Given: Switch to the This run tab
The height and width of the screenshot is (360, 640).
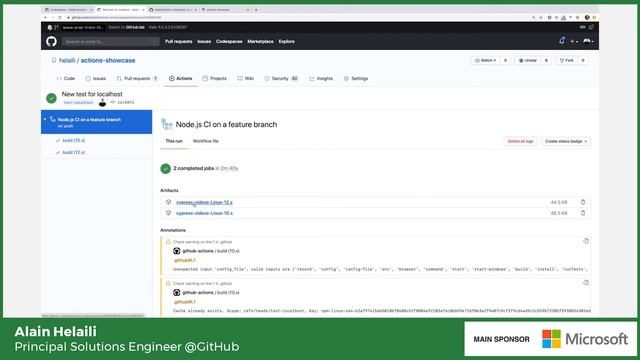Looking at the screenshot, I should [x=174, y=141].
